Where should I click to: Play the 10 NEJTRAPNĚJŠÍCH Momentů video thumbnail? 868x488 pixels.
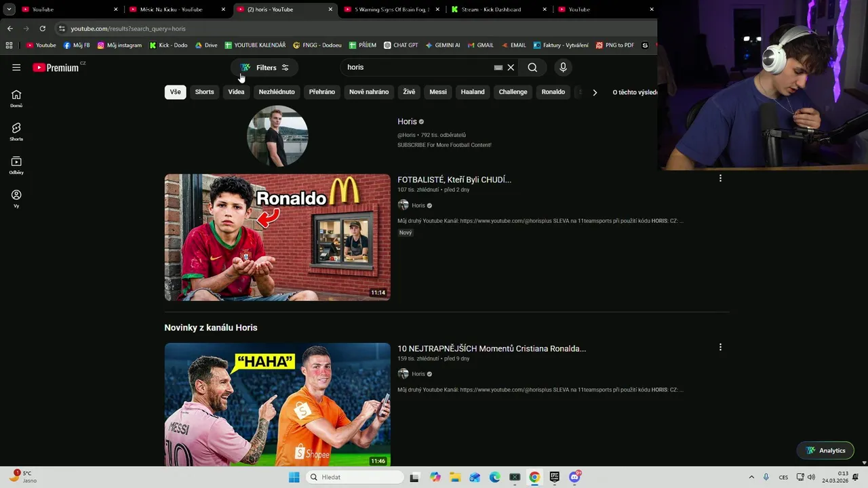[277, 405]
